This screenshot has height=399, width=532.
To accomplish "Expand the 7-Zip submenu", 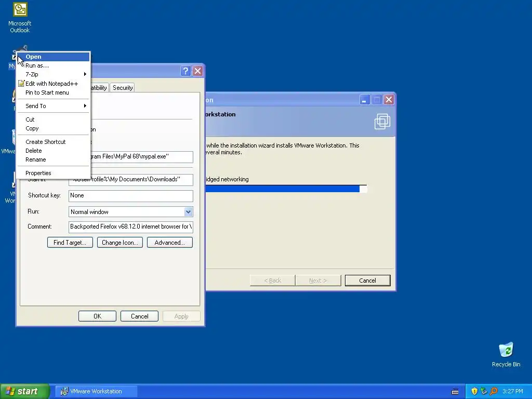I will pyautogui.click(x=54, y=74).
